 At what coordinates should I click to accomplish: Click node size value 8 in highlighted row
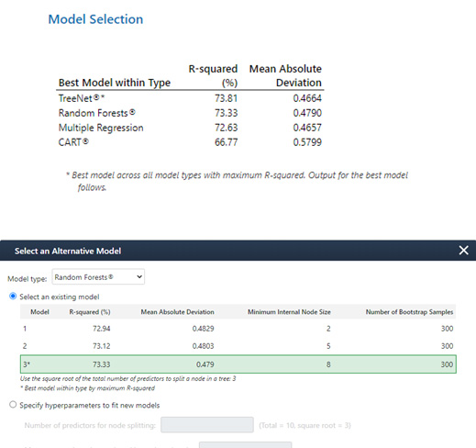328,364
